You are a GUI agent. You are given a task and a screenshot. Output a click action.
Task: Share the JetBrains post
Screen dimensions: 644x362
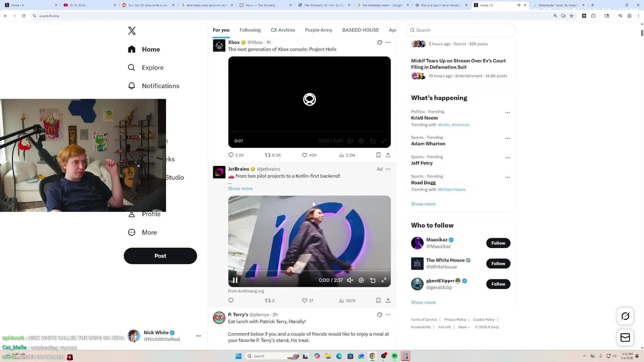pyautogui.click(x=388, y=301)
